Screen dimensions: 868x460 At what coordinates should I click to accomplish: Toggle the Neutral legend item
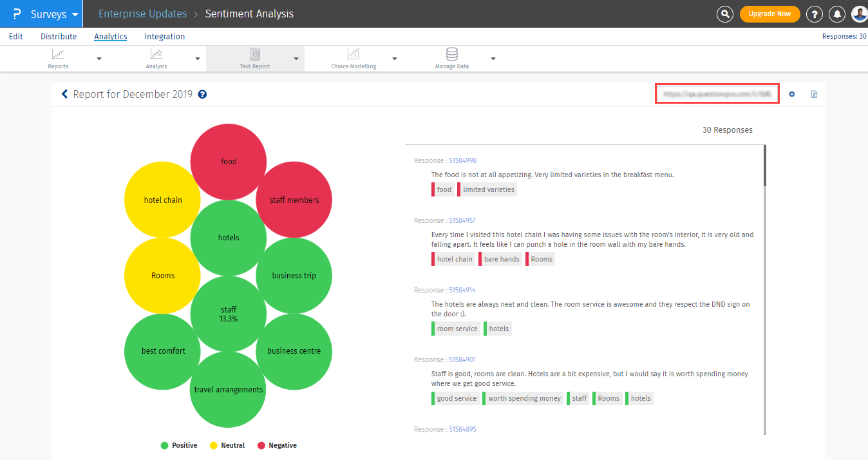click(x=227, y=445)
